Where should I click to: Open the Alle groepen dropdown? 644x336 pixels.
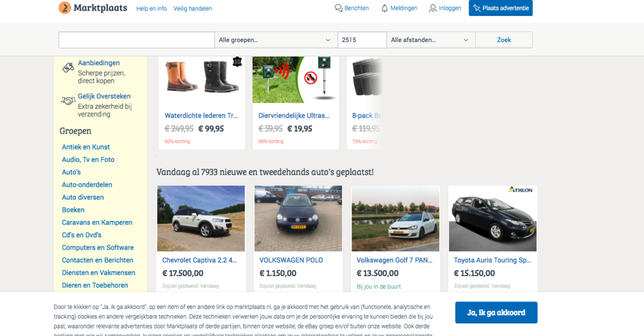[x=276, y=40]
